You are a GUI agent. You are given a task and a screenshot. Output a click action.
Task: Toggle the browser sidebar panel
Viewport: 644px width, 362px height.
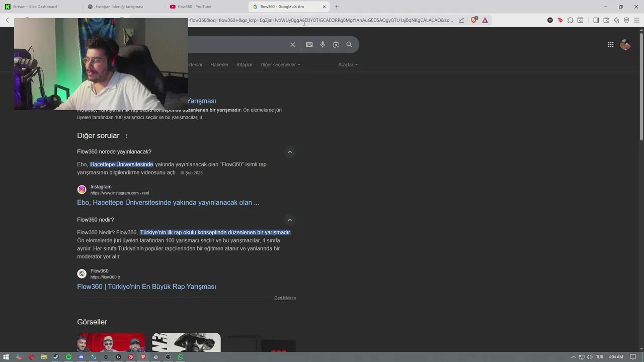pos(596,21)
